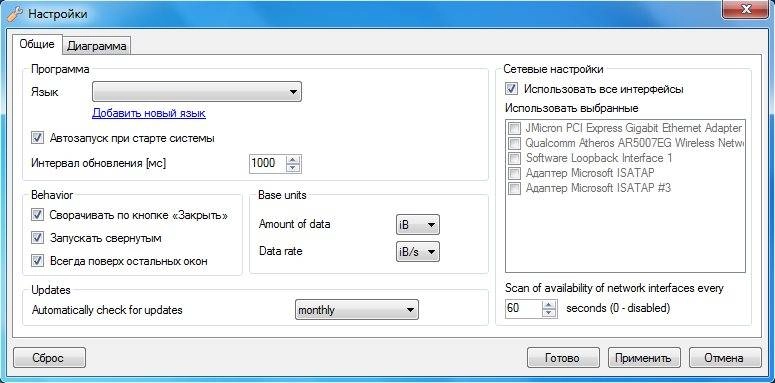
Task: Increase Интервал обновления with up arrow
Action: [x=294, y=160]
